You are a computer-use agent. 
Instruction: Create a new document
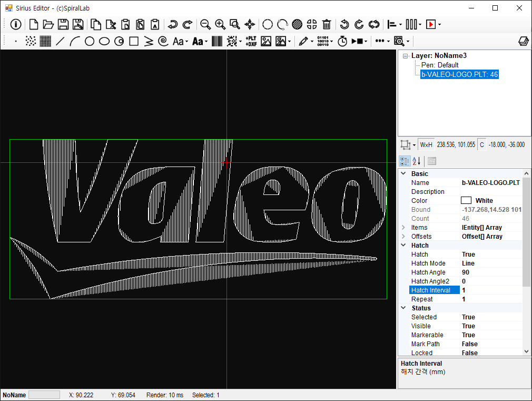[x=34, y=24]
